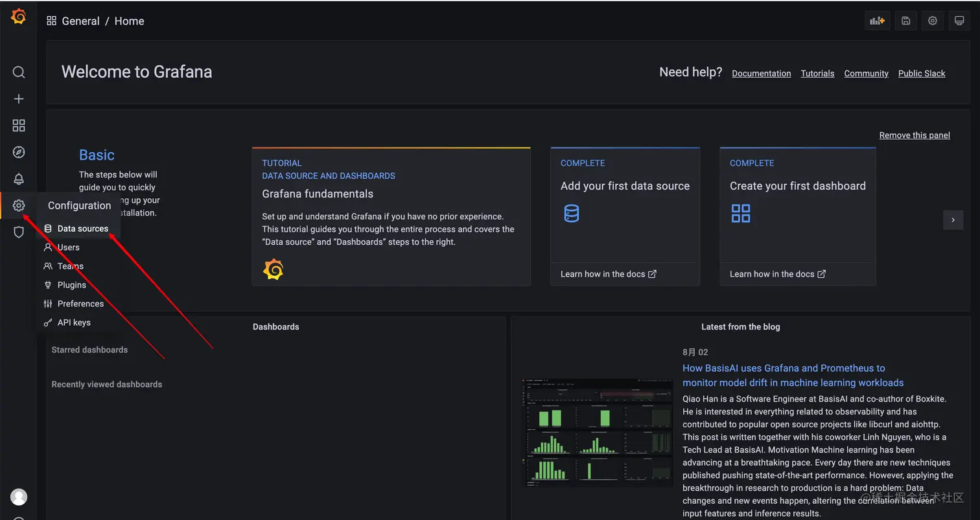Click the Create plus icon
The image size is (980, 520).
click(x=19, y=99)
